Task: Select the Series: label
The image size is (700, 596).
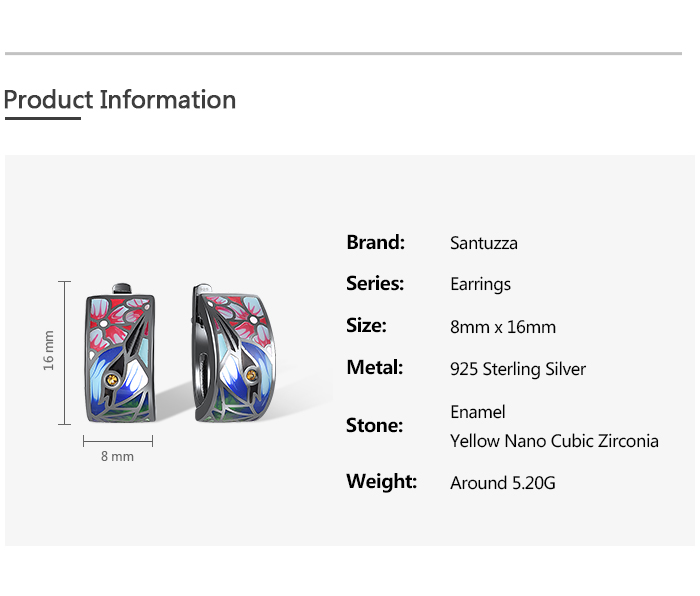Action: pyautogui.click(x=375, y=284)
